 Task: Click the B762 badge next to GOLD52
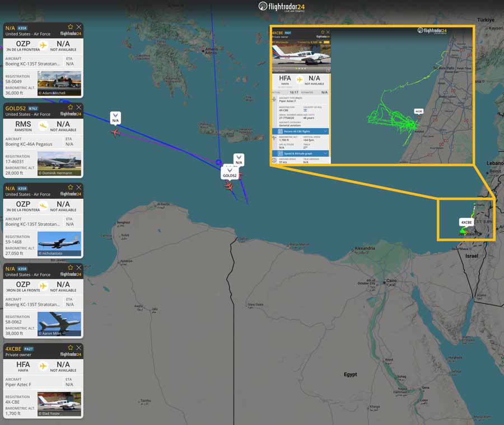coord(33,109)
